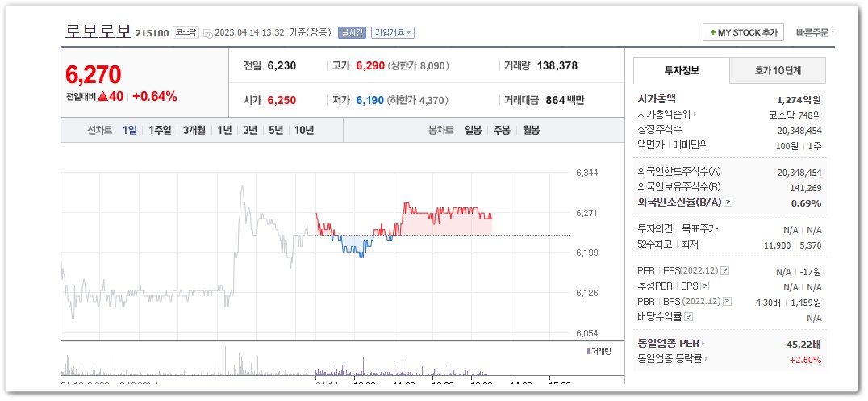Viewport: 868px width, 401px height.
Task: Click the 거래량 value 138,378
Action: 557,66
